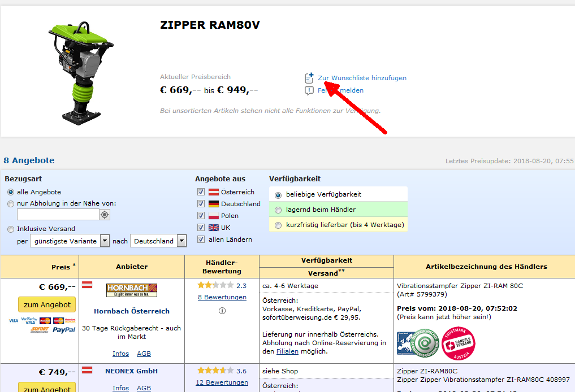Click 'Vibrationsstampfer Zipper ZI-RAM 80C' item description
The image size is (575, 392).
coord(460,286)
